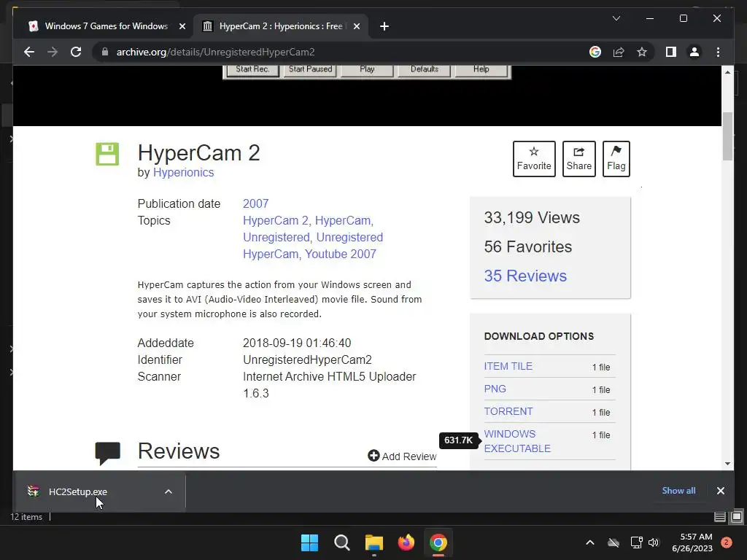This screenshot has height=560, width=747.
Task: Open Chrome side panel
Action: click(x=671, y=52)
